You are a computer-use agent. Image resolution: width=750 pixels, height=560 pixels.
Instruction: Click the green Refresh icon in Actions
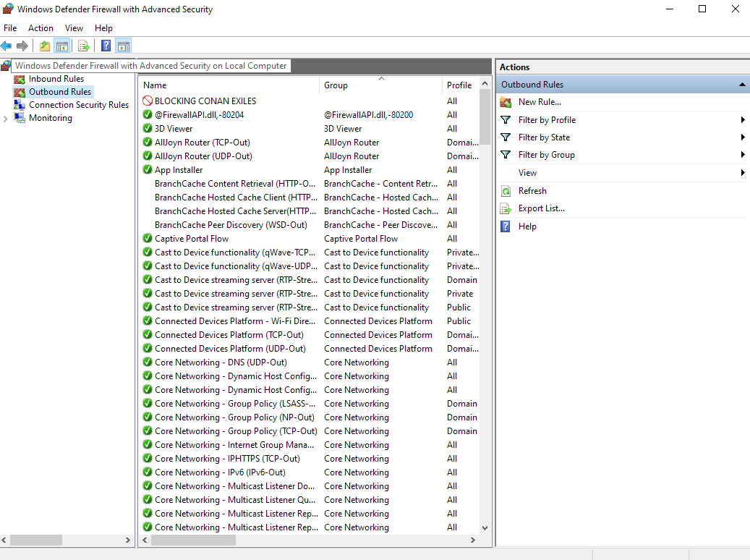(x=506, y=191)
